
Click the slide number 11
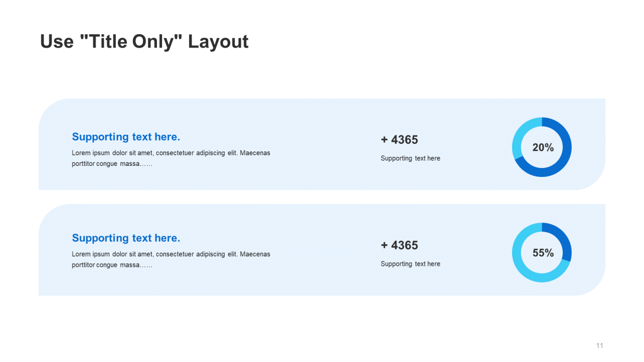tap(599, 345)
